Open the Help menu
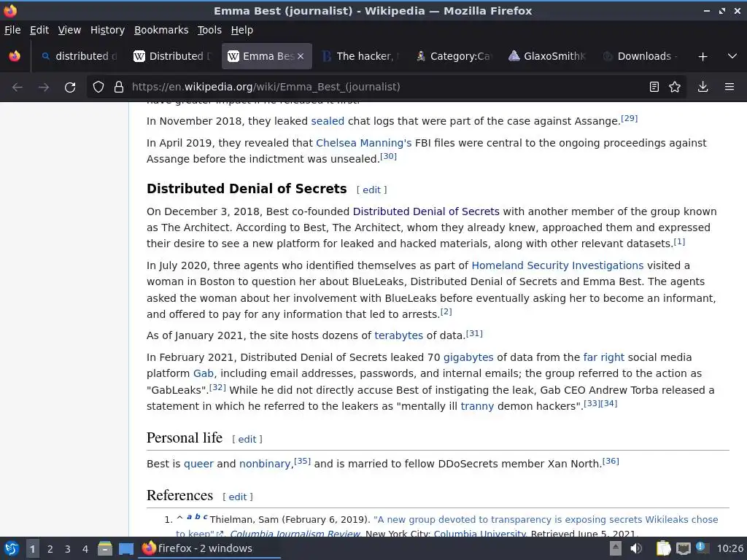 point(242,30)
